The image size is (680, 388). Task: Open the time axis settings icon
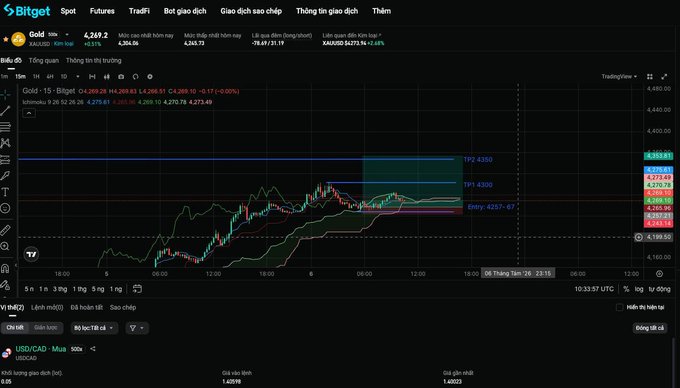coord(659,274)
